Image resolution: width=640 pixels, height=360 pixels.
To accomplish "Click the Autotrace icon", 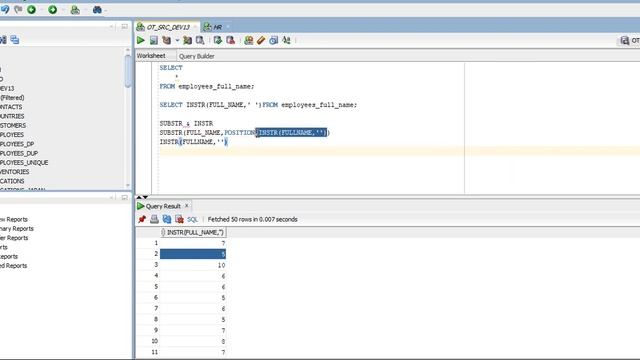I will coord(187,40).
